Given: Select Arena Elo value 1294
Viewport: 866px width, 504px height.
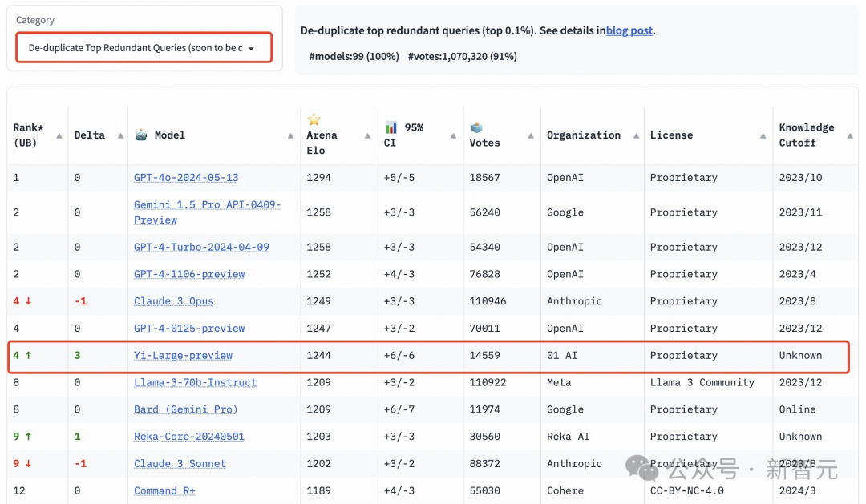Looking at the screenshot, I should [x=318, y=178].
